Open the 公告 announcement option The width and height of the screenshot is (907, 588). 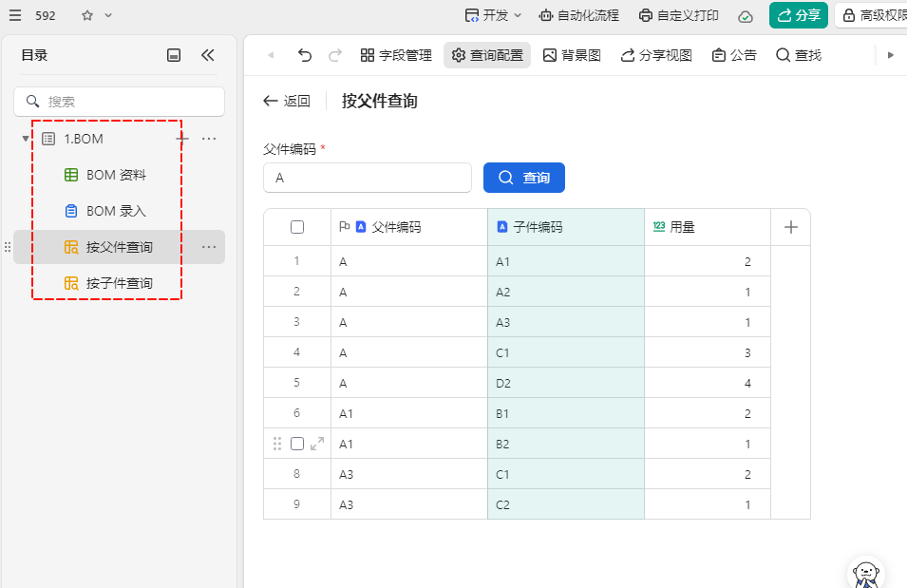[734, 55]
